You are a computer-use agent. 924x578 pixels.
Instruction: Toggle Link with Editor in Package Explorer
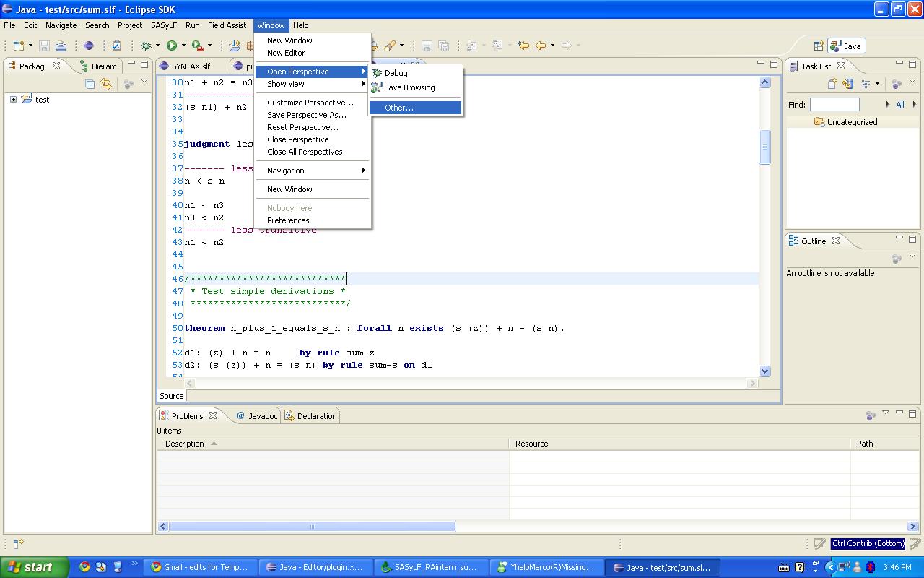tap(106, 84)
